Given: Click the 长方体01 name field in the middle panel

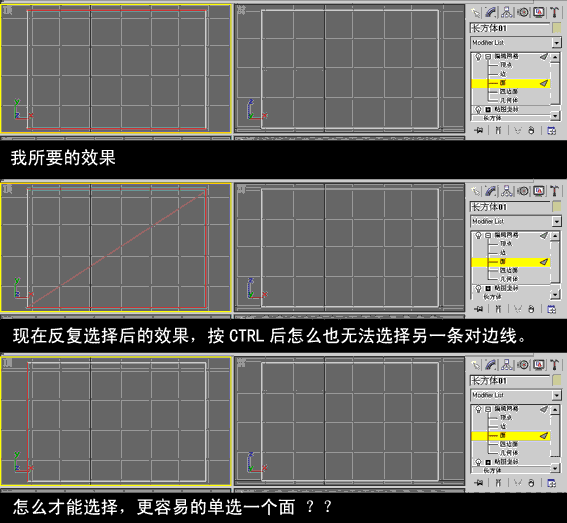Looking at the screenshot, I should coord(510,207).
